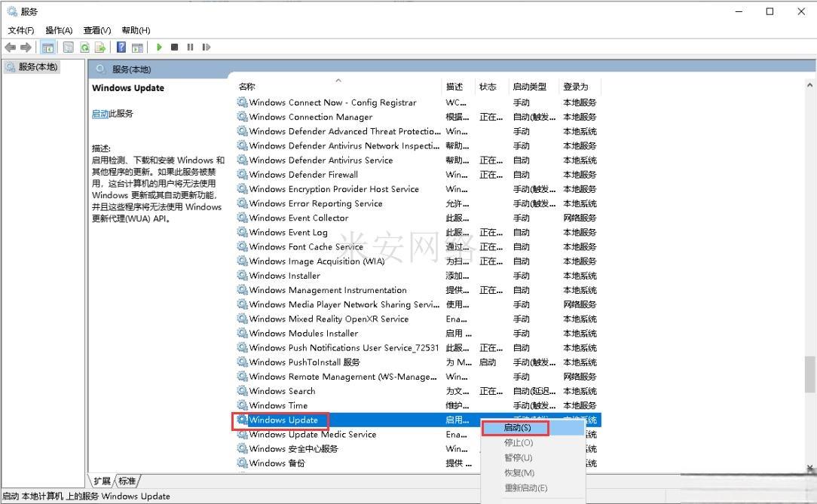817x504 pixels.
Task: Choose 重新启动(E) in the context menu
Action: pos(533,488)
